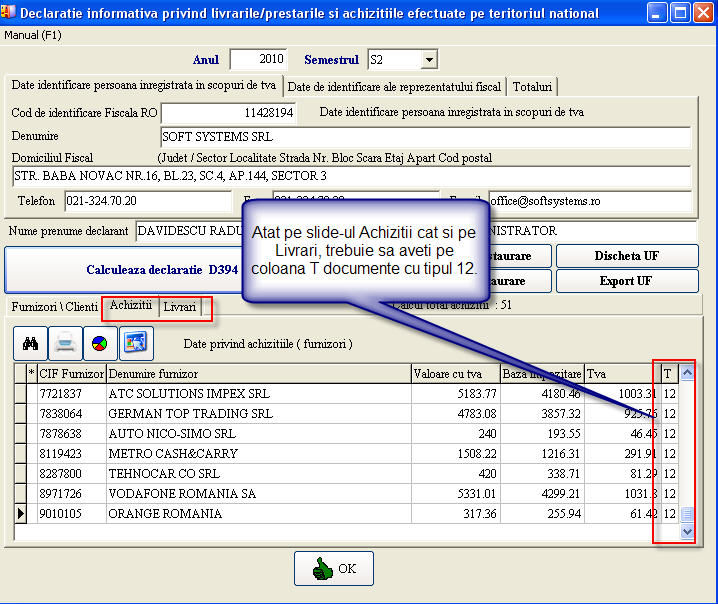This screenshot has width=718, height=604.
Task: Open the Furnizori \ Clienti tab
Action: 54,306
